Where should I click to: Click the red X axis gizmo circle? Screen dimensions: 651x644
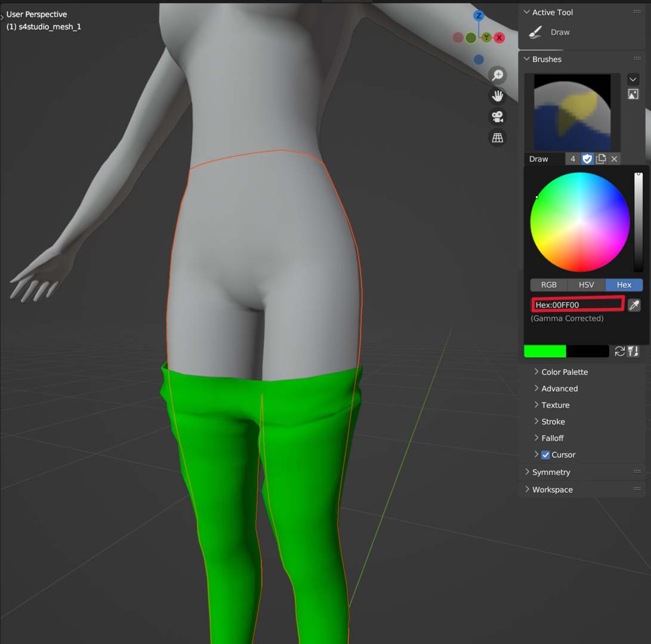(x=499, y=38)
